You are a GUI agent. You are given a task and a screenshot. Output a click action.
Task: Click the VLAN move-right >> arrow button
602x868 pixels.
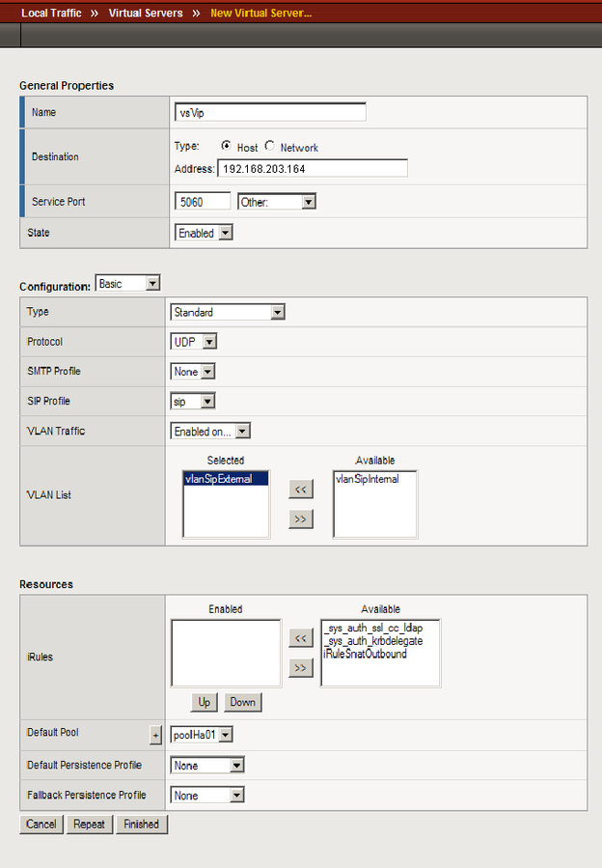[301, 519]
